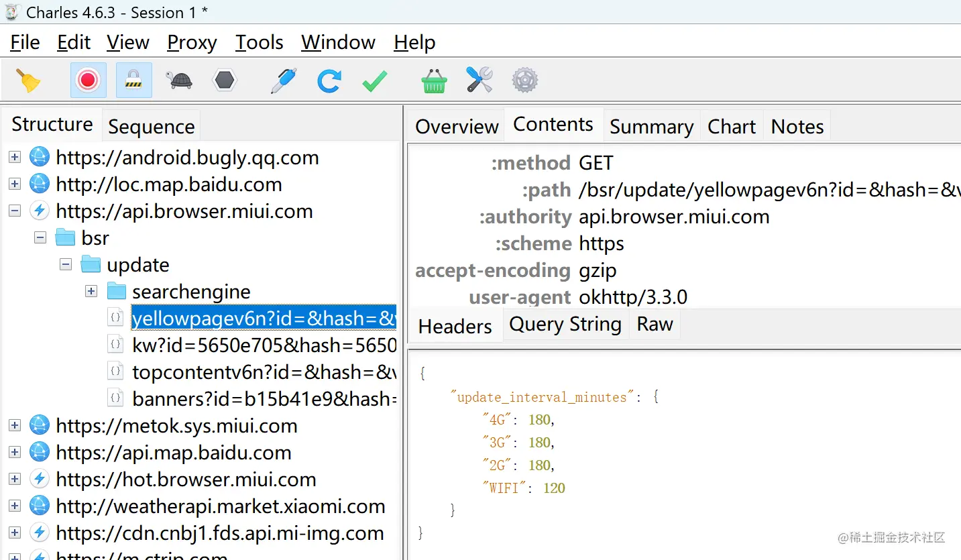Toggle the red Record button

pyautogui.click(x=88, y=80)
